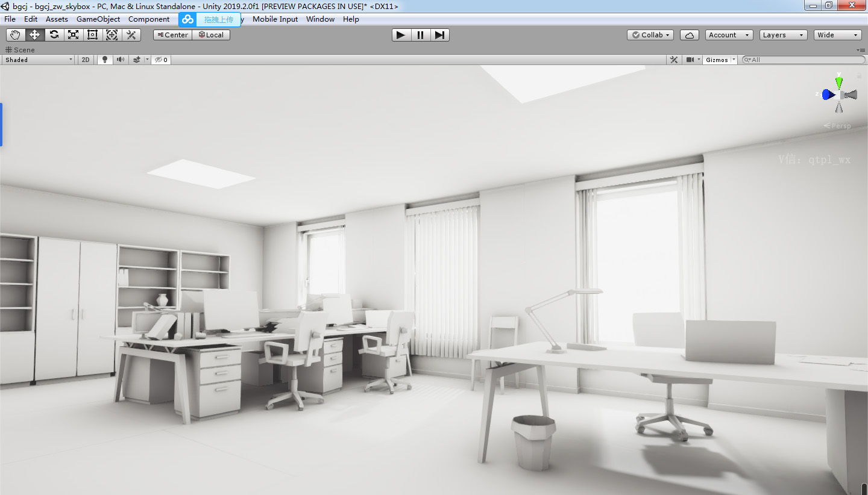Select the Rotate tool
Viewport: 868px width, 495px height.
point(54,35)
